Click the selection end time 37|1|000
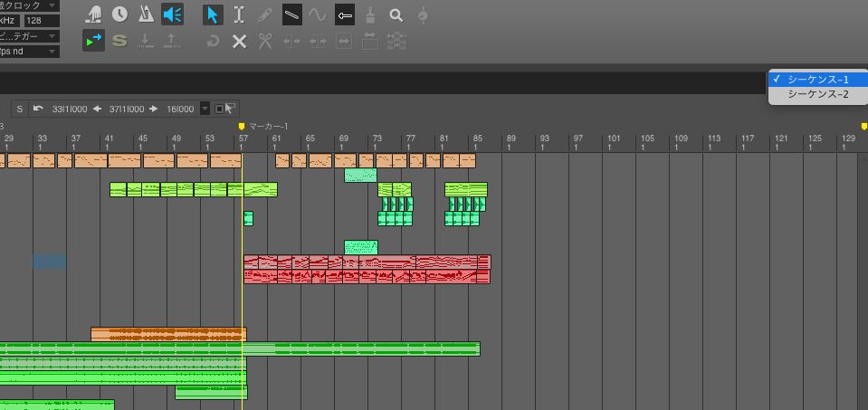This screenshot has width=868, height=410. click(x=126, y=109)
